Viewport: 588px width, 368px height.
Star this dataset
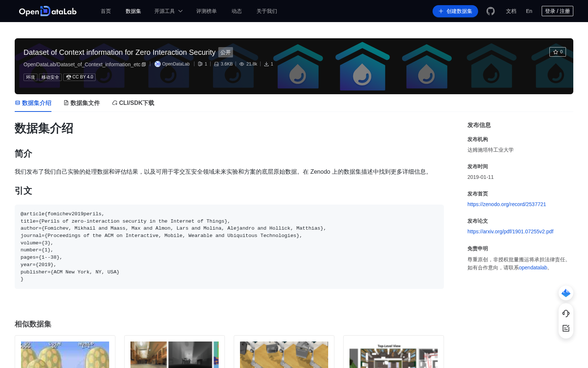pos(557,52)
